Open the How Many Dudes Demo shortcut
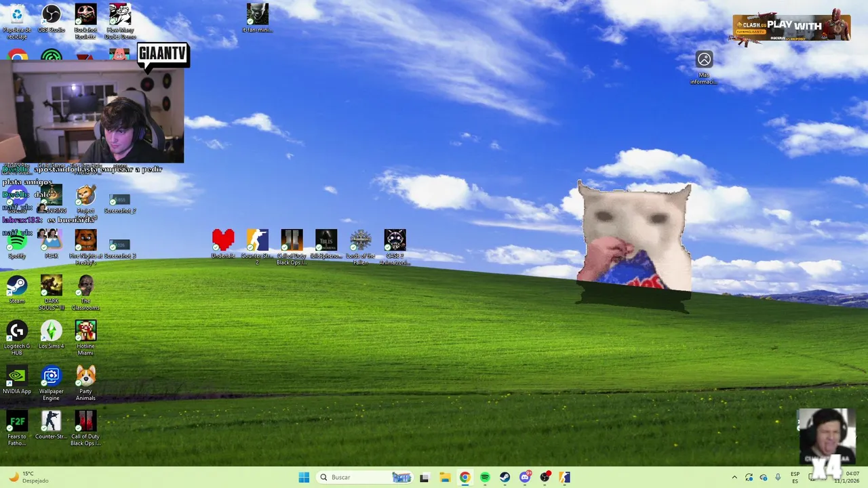This screenshot has height=488, width=868. pos(120,22)
